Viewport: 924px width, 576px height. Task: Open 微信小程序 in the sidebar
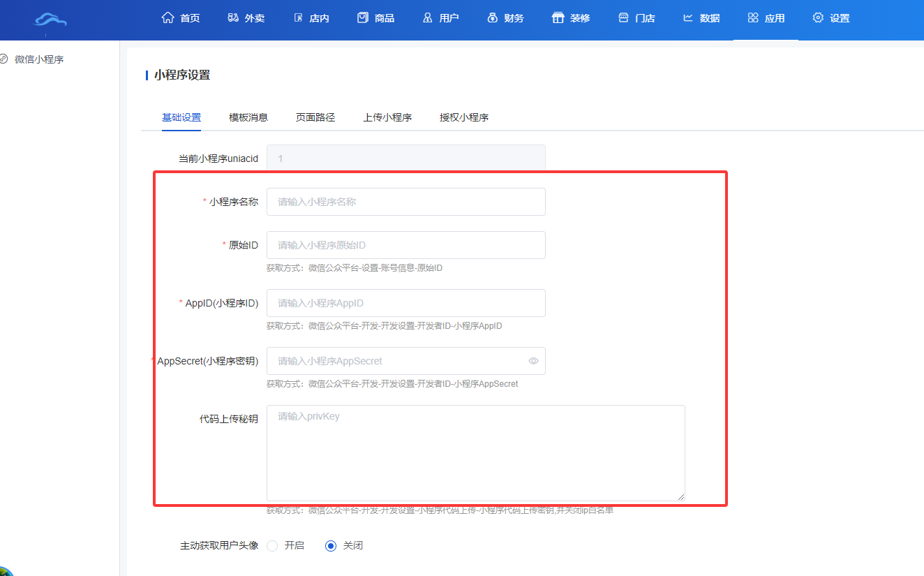point(39,59)
